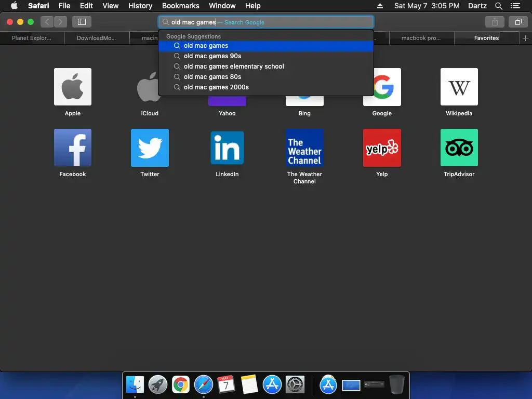This screenshot has height=399, width=532.
Task: Switch to the Planet Explor... tab
Action: (32, 38)
